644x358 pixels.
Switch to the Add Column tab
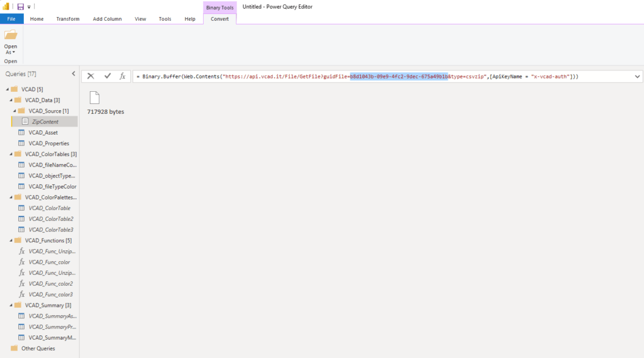click(x=107, y=19)
